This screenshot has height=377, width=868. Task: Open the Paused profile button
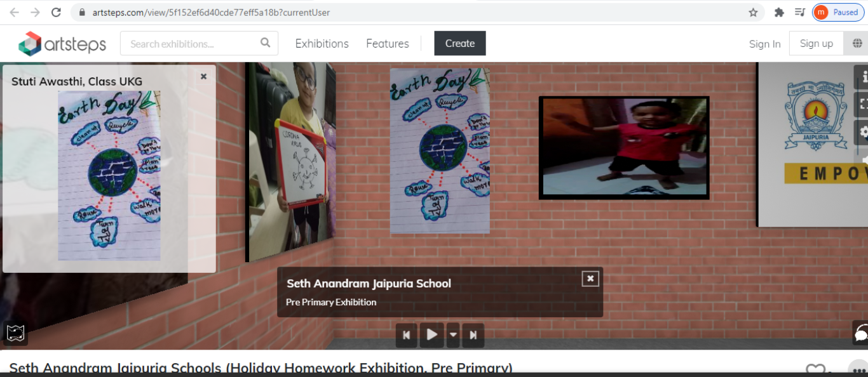tap(837, 12)
